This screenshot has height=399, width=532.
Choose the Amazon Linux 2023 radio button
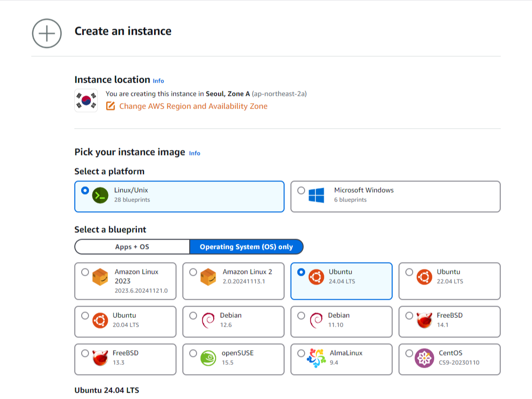click(x=85, y=272)
